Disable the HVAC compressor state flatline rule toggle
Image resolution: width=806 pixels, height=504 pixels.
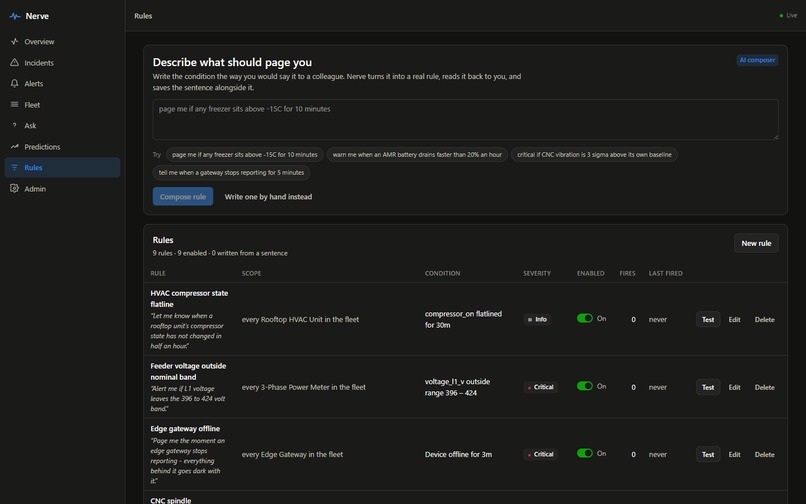(x=584, y=318)
